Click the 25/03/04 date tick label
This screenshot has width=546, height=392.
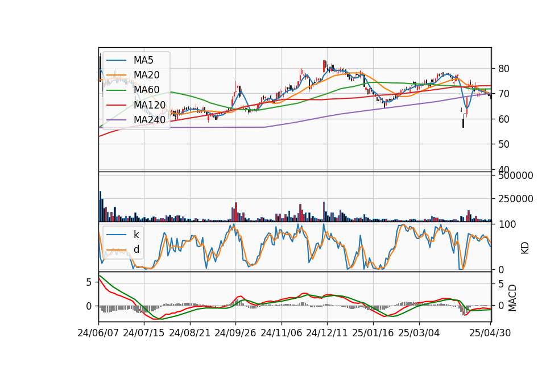(419, 333)
